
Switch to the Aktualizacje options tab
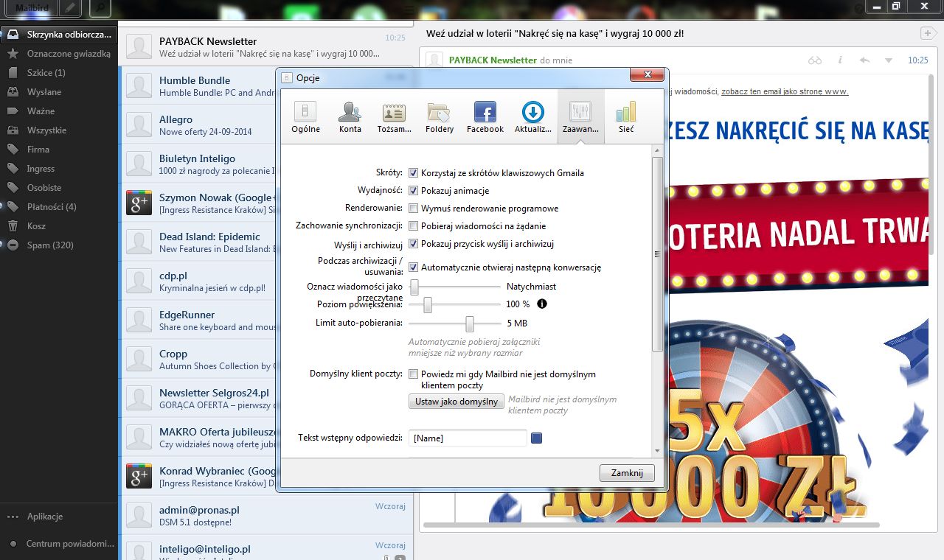tap(533, 117)
